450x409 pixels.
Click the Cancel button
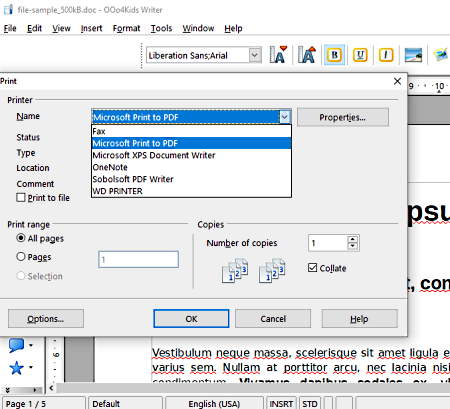pos(273,319)
